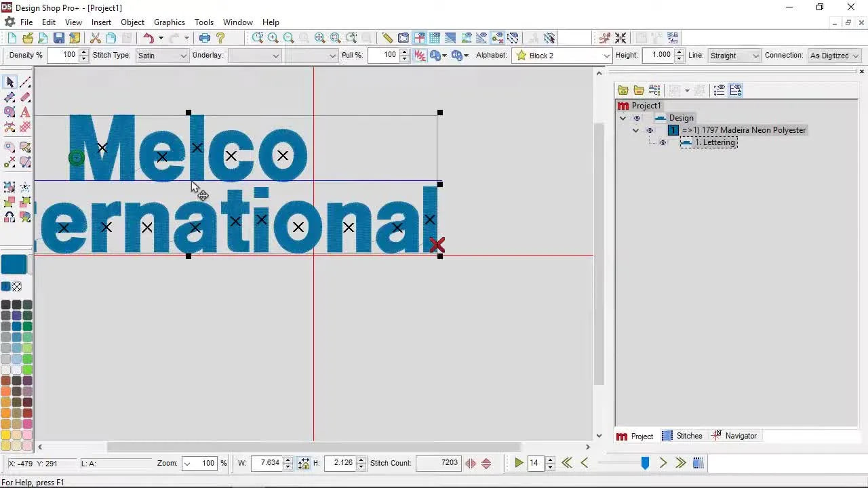This screenshot has width=868, height=488.
Task: Click the Save icon in the toolbar
Action: 59,38
